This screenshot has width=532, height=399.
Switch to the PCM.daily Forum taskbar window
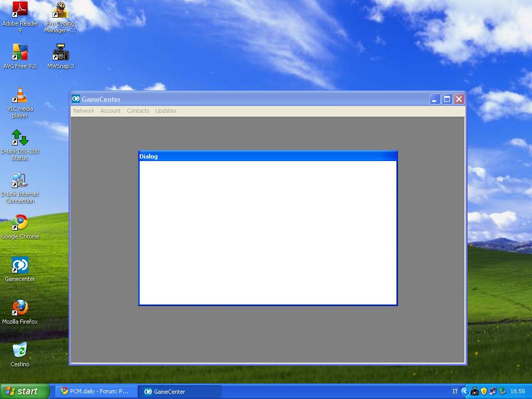(x=96, y=392)
